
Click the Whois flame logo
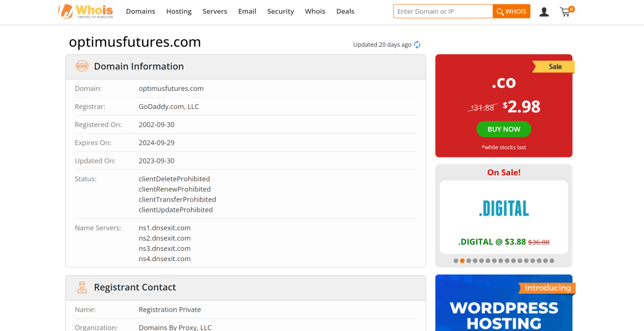coord(65,11)
